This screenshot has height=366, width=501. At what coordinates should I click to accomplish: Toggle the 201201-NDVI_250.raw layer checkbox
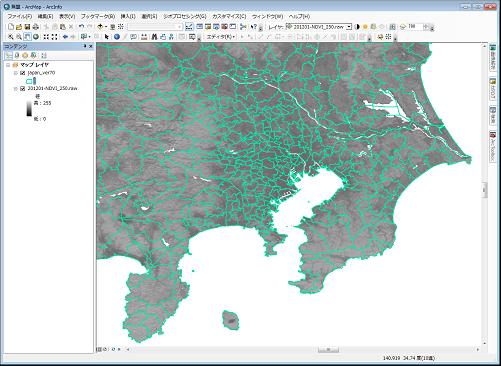click(x=23, y=88)
